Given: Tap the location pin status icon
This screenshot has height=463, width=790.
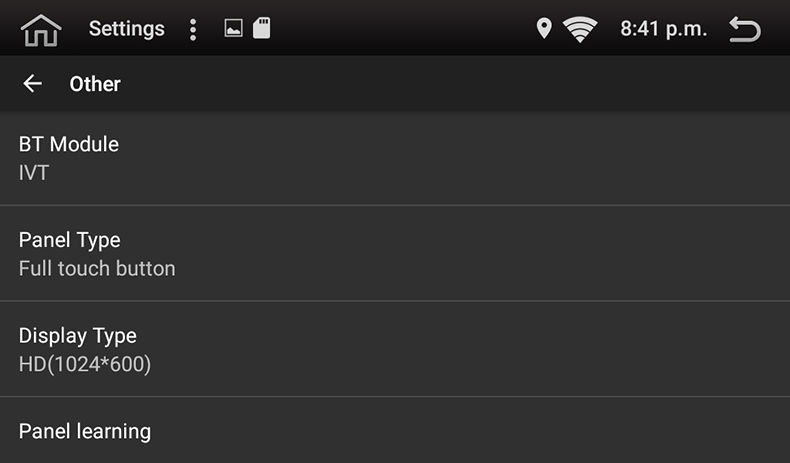Looking at the screenshot, I should [x=544, y=29].
